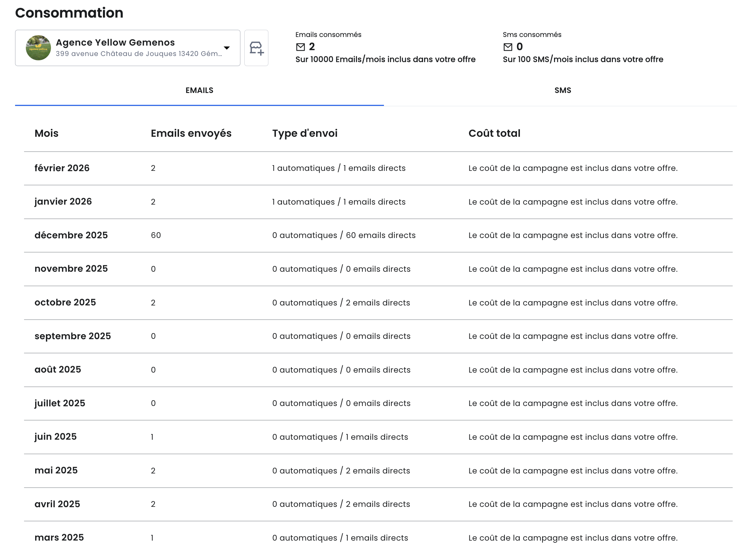Open the Agence Yellow Gemenos dropdown arrow
Screen dimensions: 737x560
227,48
